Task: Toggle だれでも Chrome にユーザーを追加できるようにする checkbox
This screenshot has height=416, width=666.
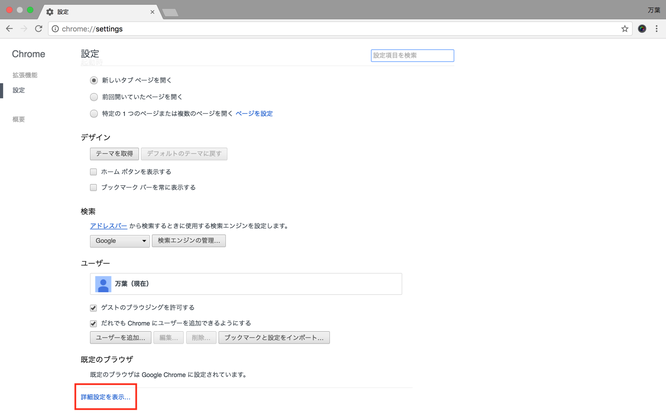Action: pyautogui.click(x=93, y=323)
